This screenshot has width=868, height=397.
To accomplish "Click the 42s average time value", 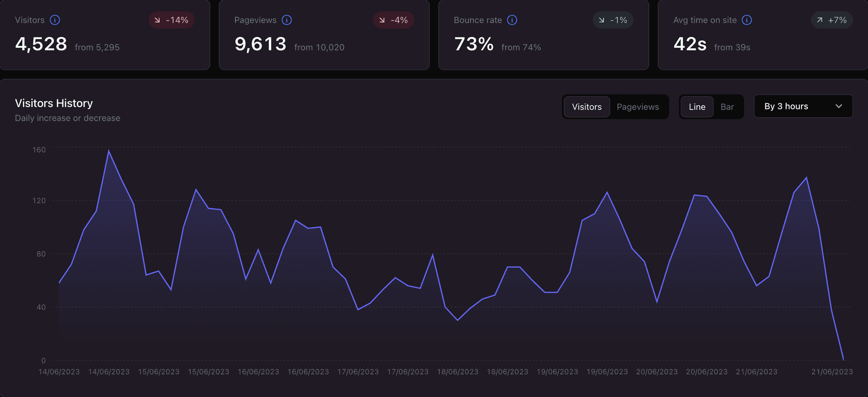I will [690, 44].
